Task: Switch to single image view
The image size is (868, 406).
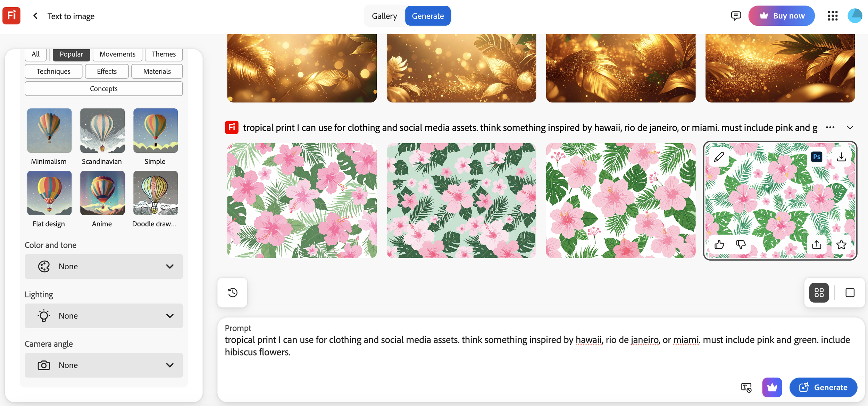Action: pos(850,293)
